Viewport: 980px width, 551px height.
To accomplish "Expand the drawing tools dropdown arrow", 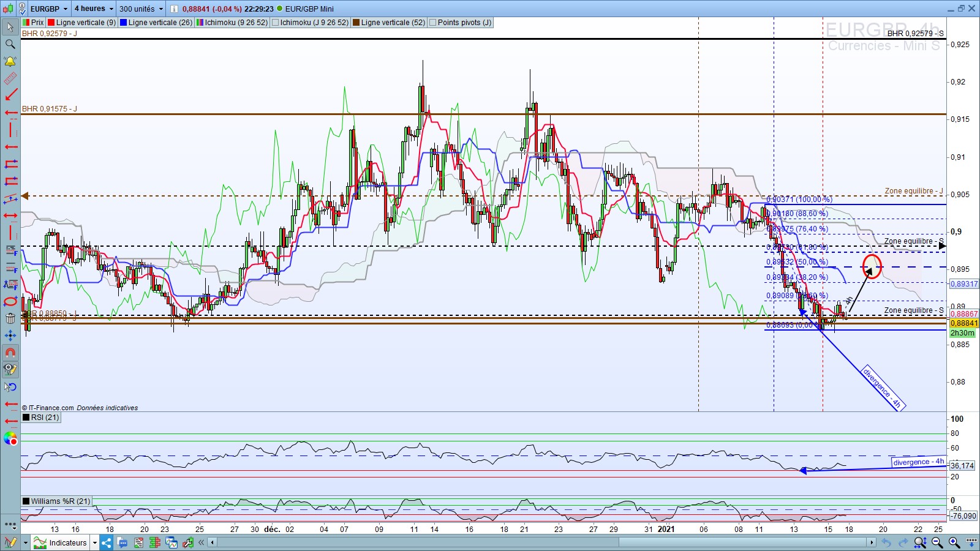I will point(26,542).
